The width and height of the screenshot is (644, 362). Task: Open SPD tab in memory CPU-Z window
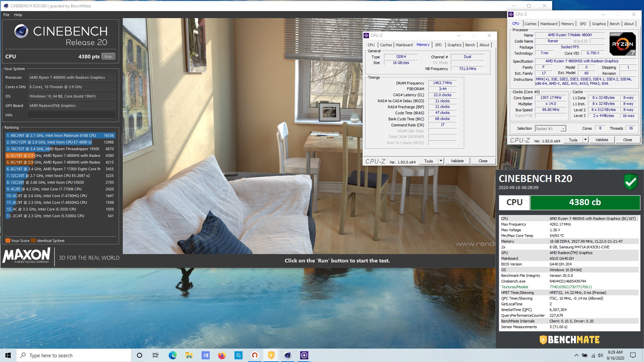pyautogui.click(x=438, y=45)
